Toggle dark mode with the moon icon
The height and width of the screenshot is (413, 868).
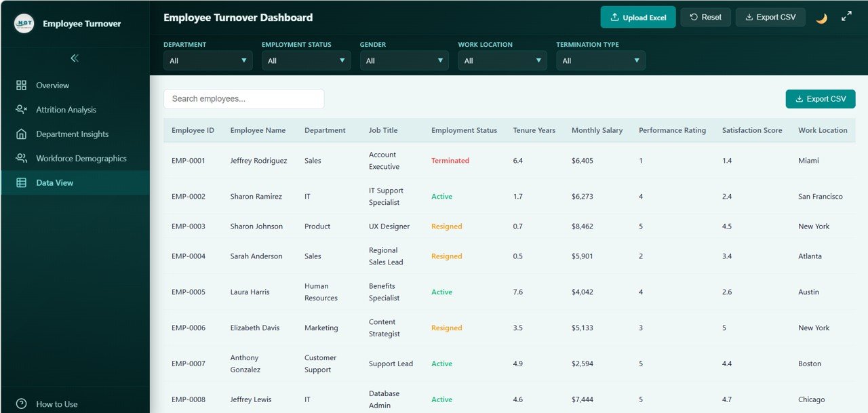tap(821, 18)
